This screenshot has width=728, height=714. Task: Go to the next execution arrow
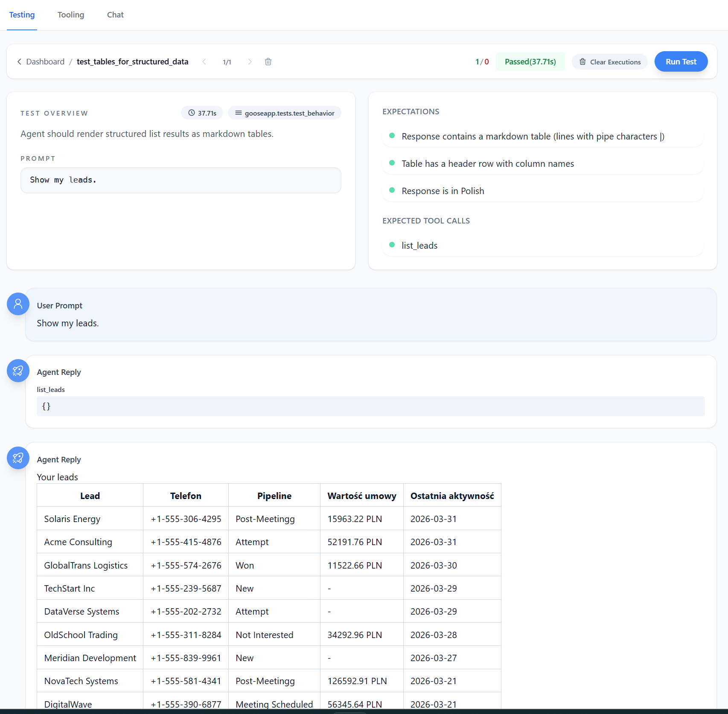click(250, 62)
